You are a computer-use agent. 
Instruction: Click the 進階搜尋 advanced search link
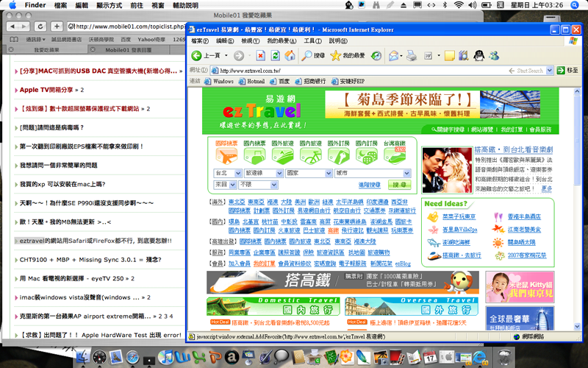[370, 185]
